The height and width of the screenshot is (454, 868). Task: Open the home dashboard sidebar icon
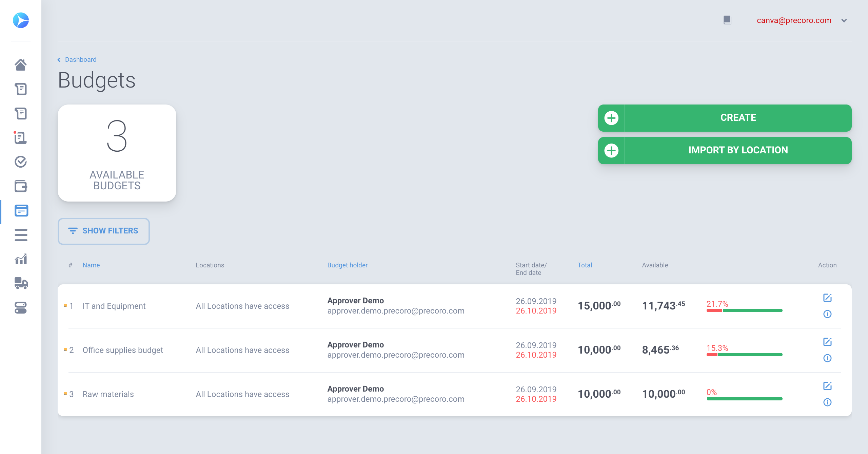tap(21, 64)
